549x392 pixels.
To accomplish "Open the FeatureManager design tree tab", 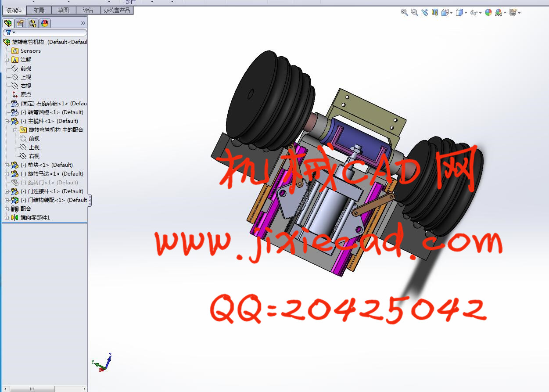I will coord(8,23).
